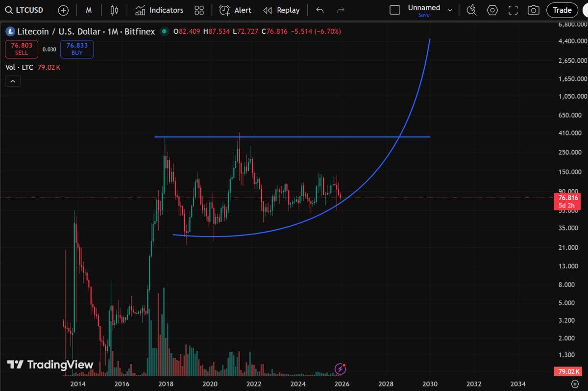The height and width of the screenshot is (391, 588).
Task: Select the blue horizontal resistance line
Action: pos(292,137)
